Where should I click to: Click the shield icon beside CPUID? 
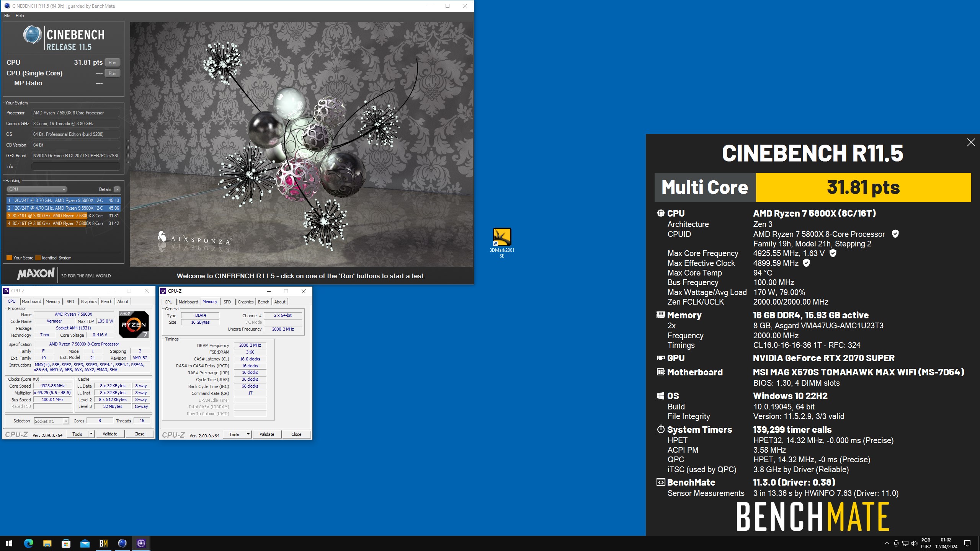(895, 234)
